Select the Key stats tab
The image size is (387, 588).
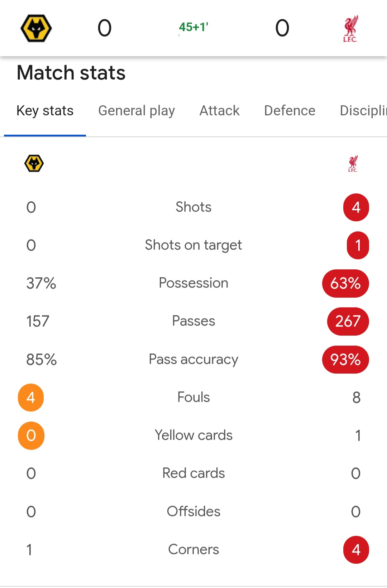pyautogui.click(x=45, y=111)
